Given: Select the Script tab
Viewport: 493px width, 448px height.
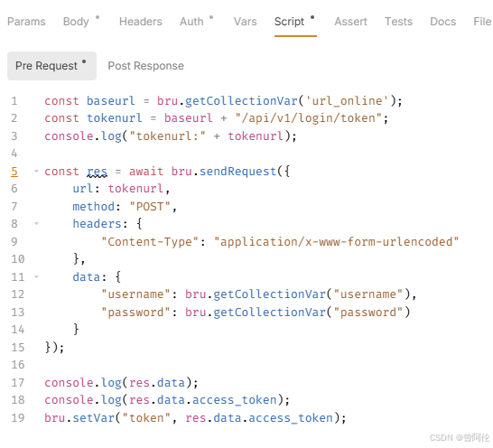Looking at the screenshot, I should pos(289,22).
